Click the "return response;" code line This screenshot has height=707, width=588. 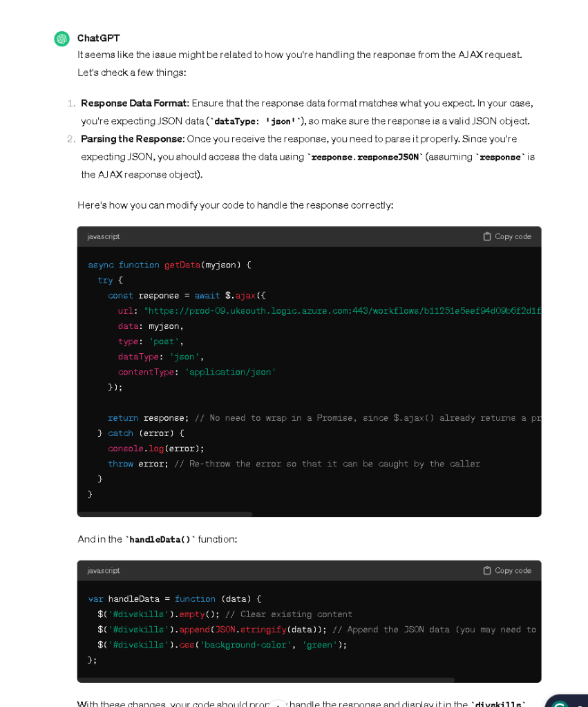tap(149, 418)
